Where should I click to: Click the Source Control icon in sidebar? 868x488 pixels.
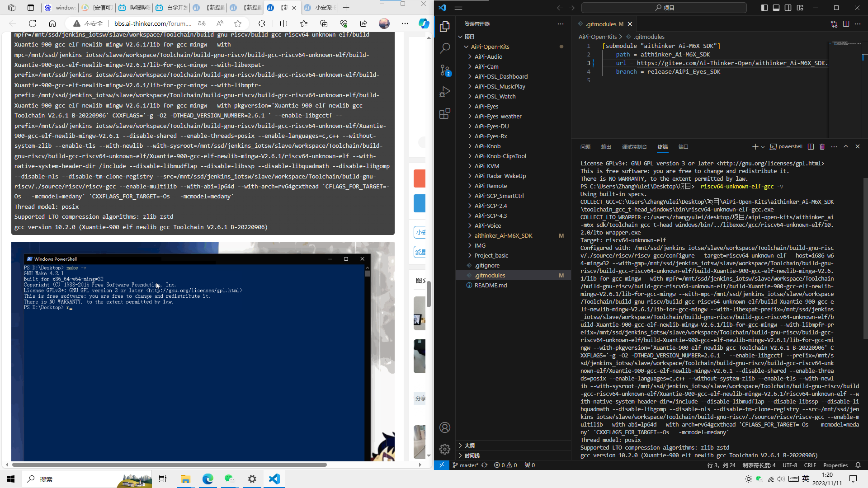coord(445,71)
